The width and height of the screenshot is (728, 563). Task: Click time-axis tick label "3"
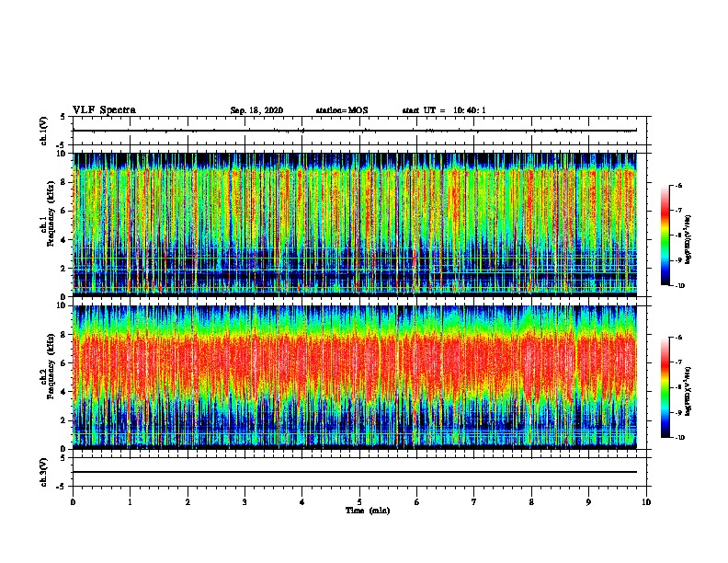pos(245,502)
